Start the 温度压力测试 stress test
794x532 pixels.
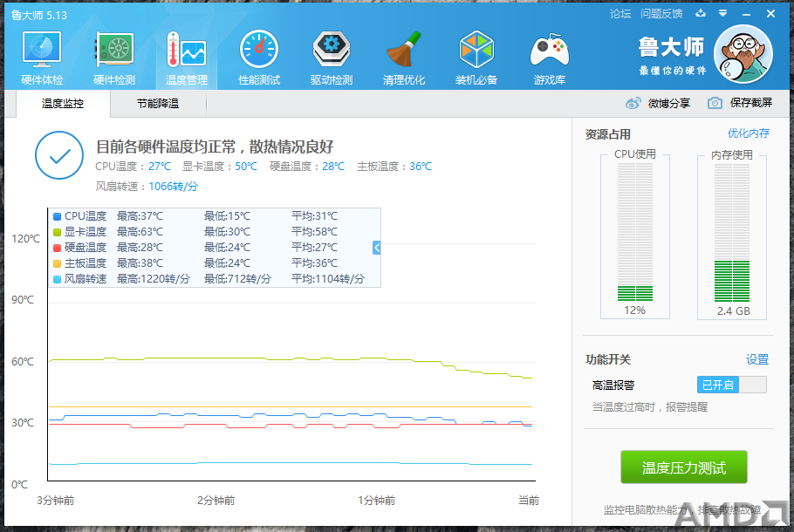tap(684, 467)
